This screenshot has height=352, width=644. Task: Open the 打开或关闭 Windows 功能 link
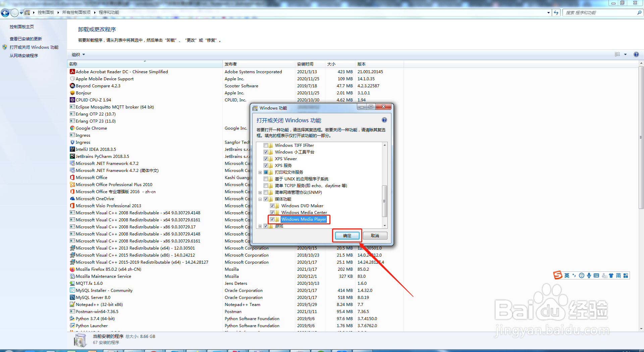[x=34, y=47]
